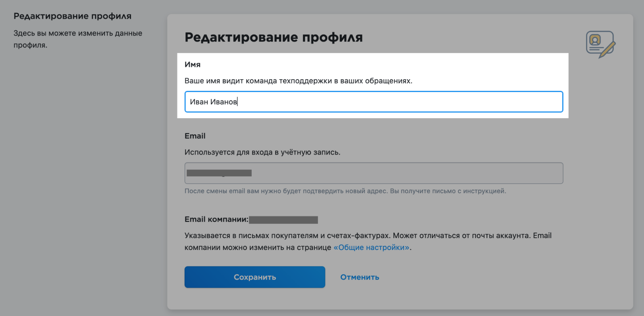The image size is (644, 316).
Task: Click the disabled Email input field
Action: [374, 173]
